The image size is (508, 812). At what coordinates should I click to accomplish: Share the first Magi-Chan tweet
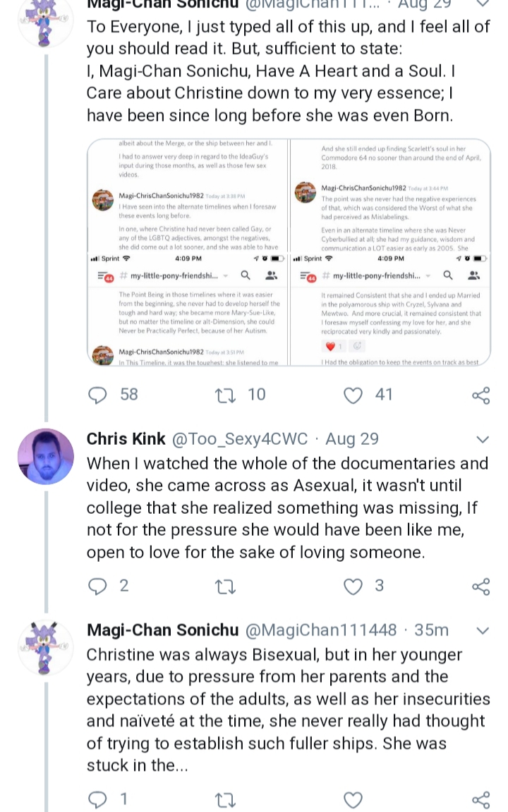(x=480, y=395)
